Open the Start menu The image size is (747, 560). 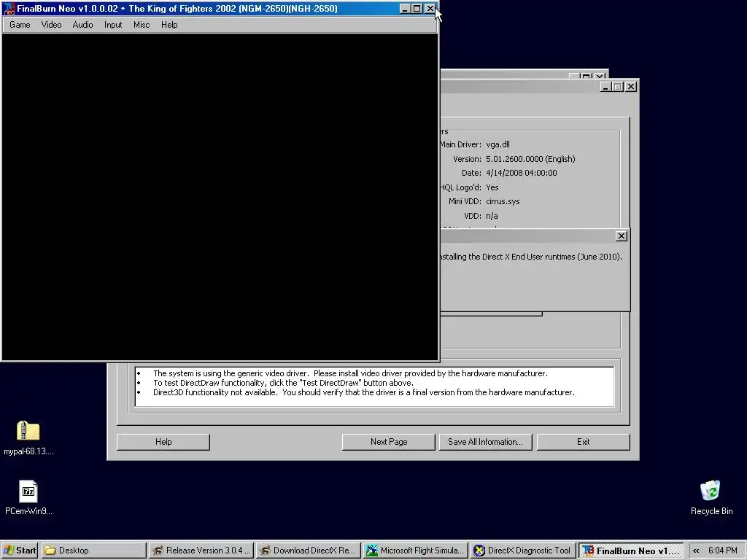tap(20, 551)
